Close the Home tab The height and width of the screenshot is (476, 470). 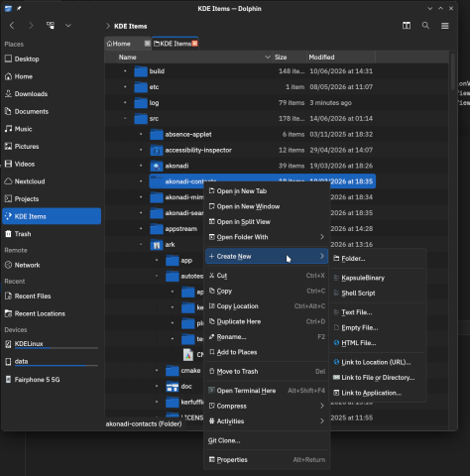(x=147, y=44)
